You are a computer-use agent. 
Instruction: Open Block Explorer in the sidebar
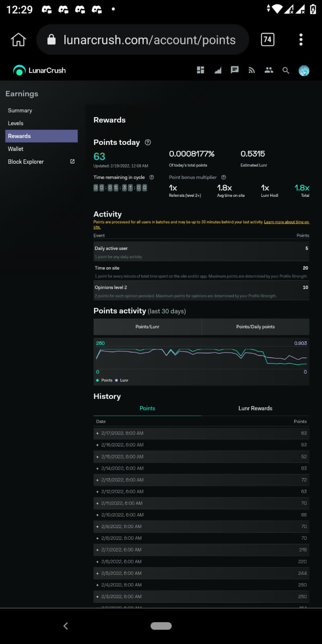point(26,162)
